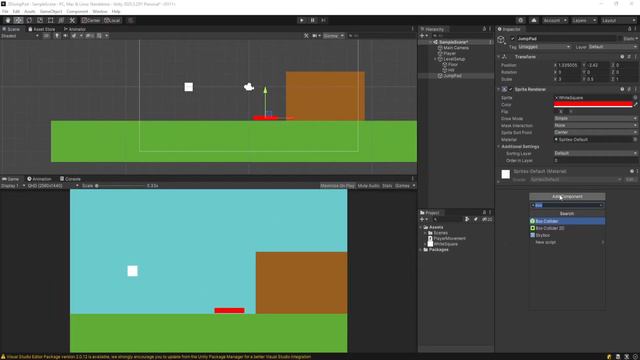This screenshot has height=360, width=640.
Task: Open the Scene view tools settings icon
Action: [x=306, y=36]
